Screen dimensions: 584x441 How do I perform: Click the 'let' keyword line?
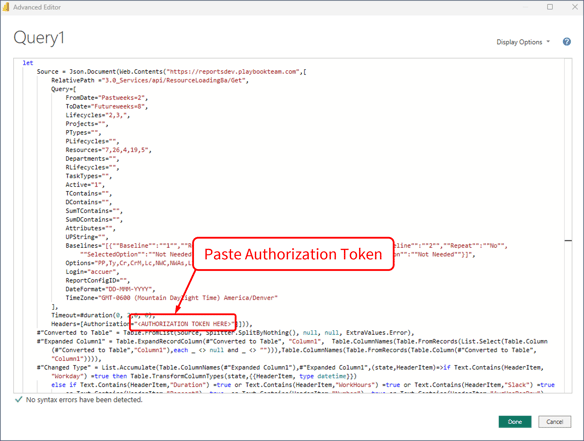(x=28, y=63)
